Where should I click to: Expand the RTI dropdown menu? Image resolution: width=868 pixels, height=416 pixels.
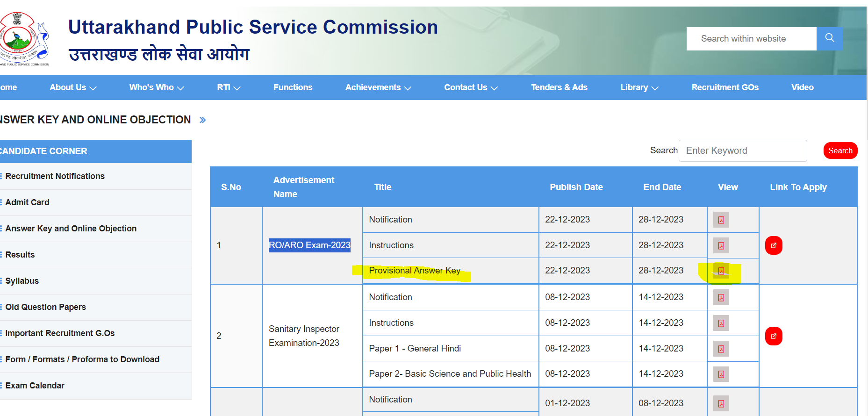tap(229, 87)
